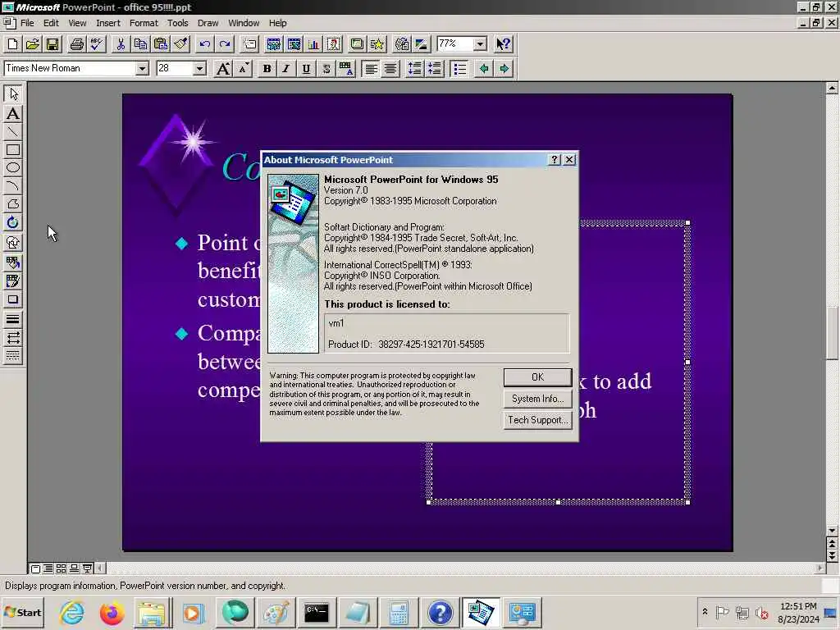Paste from clipboard icon in toolbar
This screenshot has width=840, height=630.
coord(161,44)
